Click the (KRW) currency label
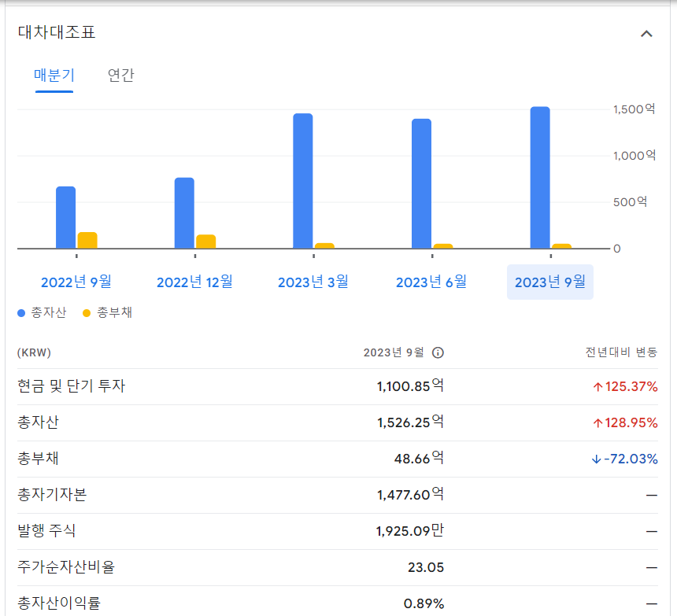677x616 pixels. pos(34,353)
